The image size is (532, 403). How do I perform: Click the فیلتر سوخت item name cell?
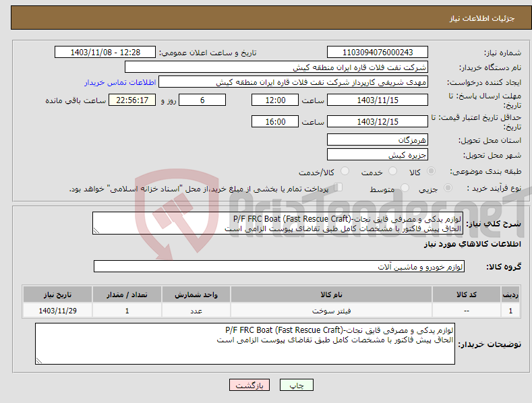pos(331,311)
